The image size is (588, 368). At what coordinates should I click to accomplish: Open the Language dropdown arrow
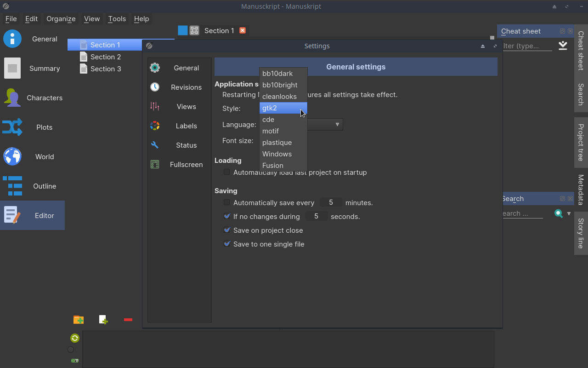click(x=337, y=125)
